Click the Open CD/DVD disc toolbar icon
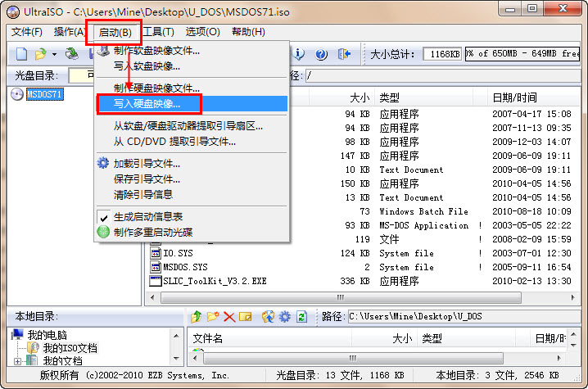The width and height of the screenshot is (588, 389). [71, 54]
